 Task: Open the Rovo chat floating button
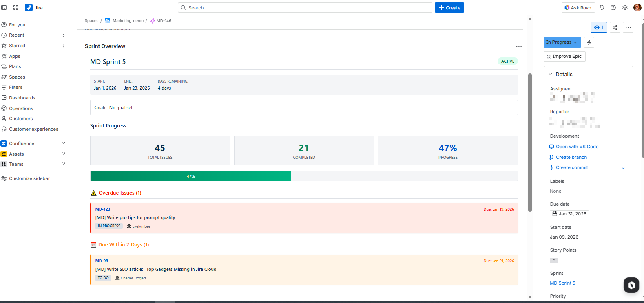click(x=631, y=285)
